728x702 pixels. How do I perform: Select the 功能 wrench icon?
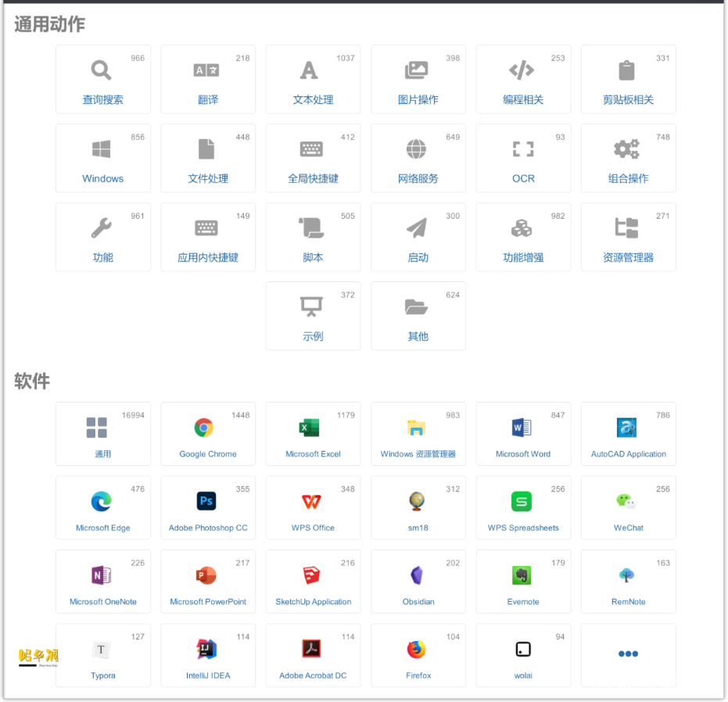101,228
